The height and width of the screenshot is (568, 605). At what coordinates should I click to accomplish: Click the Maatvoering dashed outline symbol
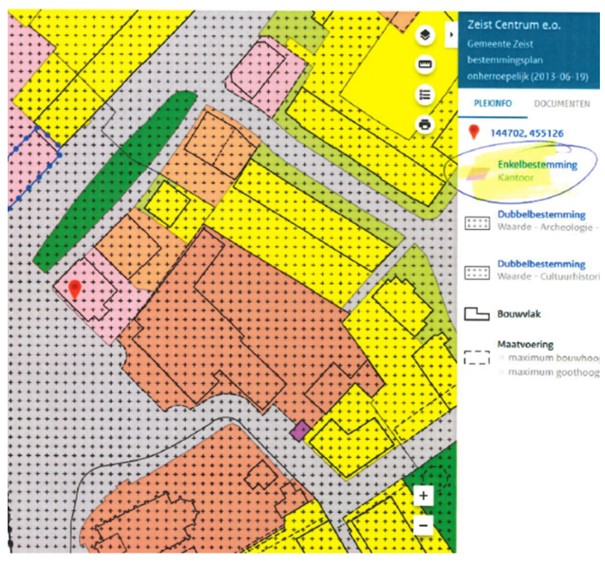pyautogui.click(x=477, y=358)
